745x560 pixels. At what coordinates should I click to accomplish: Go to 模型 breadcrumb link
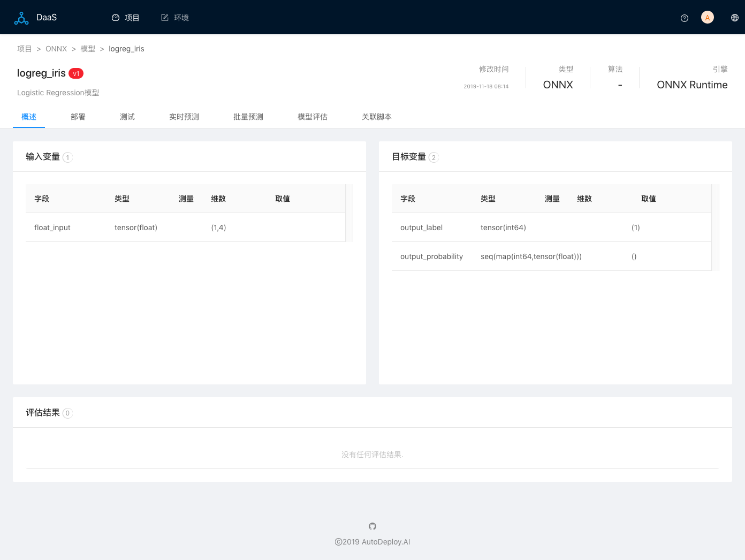click(88, 49)
